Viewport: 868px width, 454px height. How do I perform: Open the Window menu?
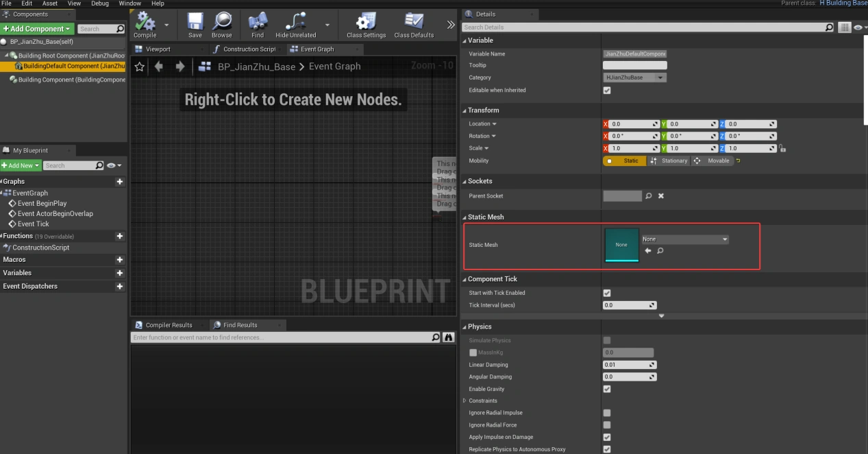pyautogui.click(x=130, y=3)
